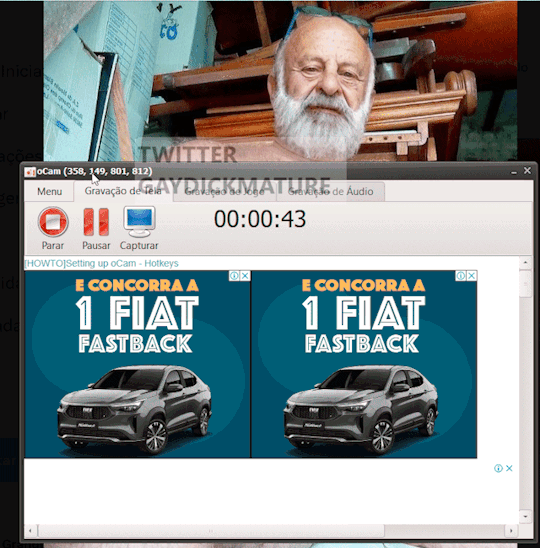Take a screenshot with Capturar
Image resolution: width=540 pixels, height=548 pixels.
point(139,228)
